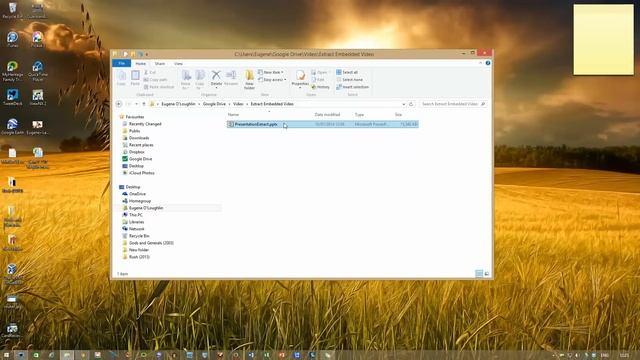Open Google Drive in the navigation pane

click(x=140, y=159)
